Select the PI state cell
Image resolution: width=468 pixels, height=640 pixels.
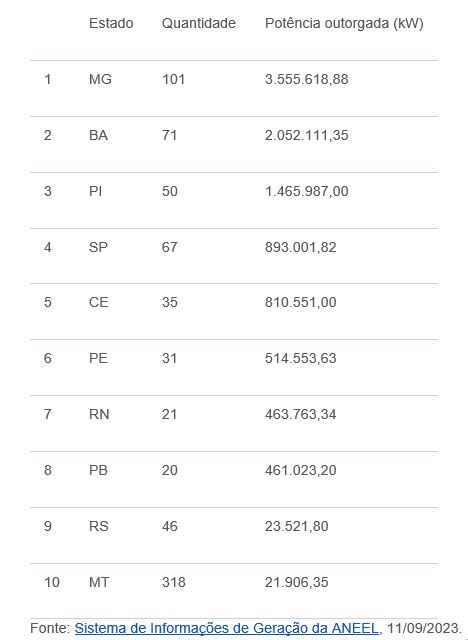(95, 191)
